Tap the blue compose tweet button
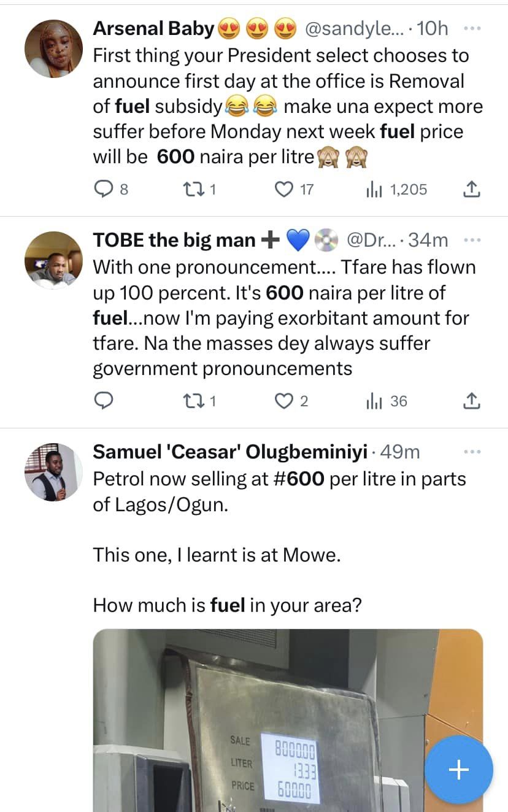 point(459,770)
